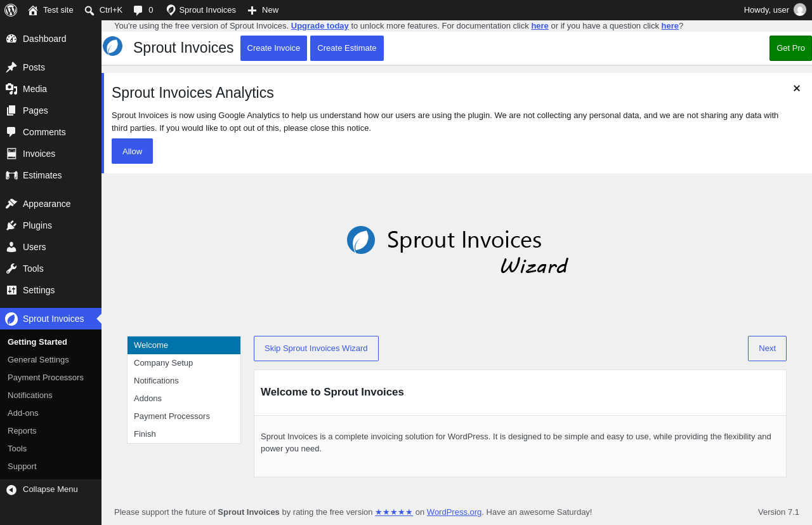Open General Settings submenu item
Viewport: 812px width, 525px height.
coord(38,360)
